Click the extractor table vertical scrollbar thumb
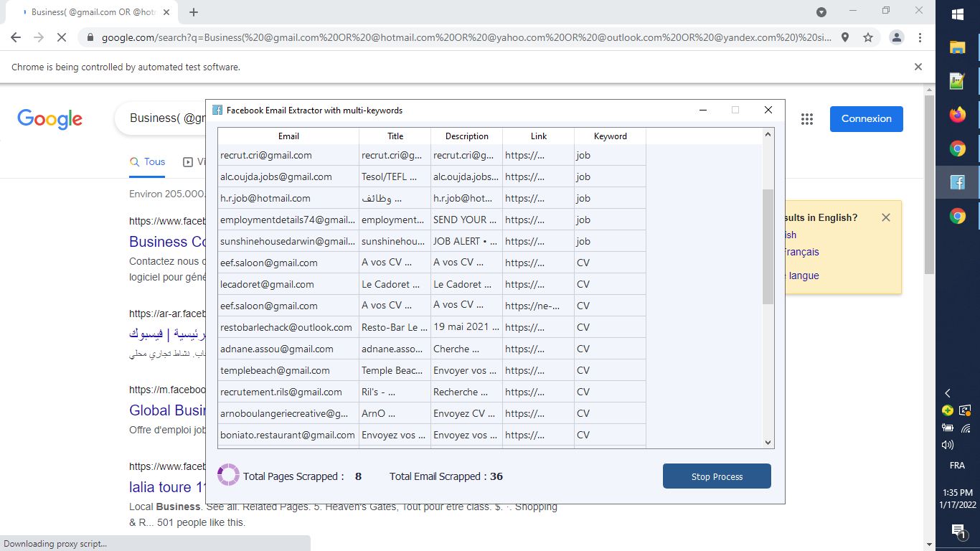 [768, 246]
